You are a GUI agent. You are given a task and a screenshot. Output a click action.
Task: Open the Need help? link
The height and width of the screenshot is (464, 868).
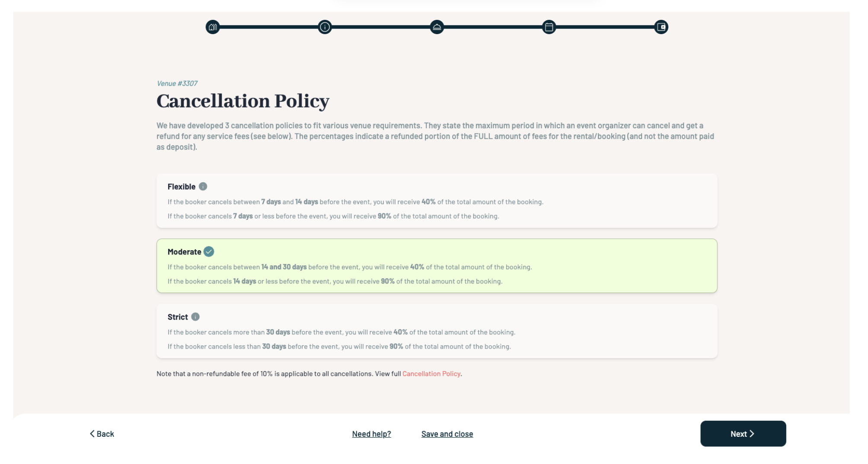pyautogui.click(x=371, y=434)
